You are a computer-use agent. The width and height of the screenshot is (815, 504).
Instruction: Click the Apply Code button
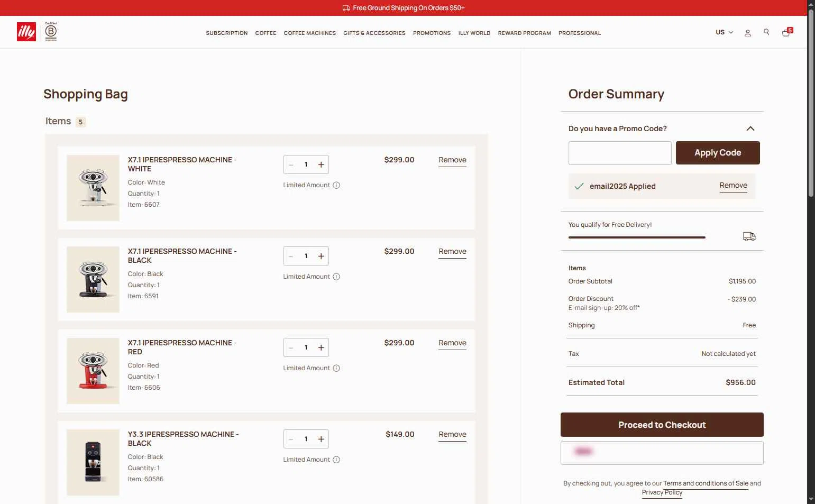tap(718, 153)
